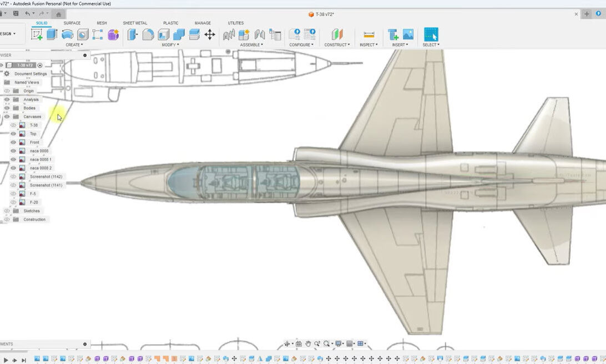The width and height of the screenshot is (606, 364).
Task: Open the SELECT dropdown menu
Action: (431, 45)
